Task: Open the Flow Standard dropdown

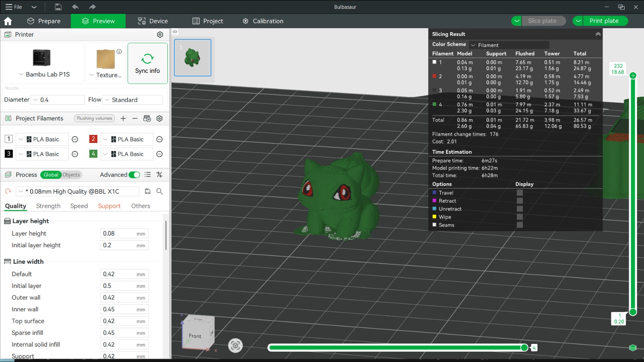Action: [133, 100]
